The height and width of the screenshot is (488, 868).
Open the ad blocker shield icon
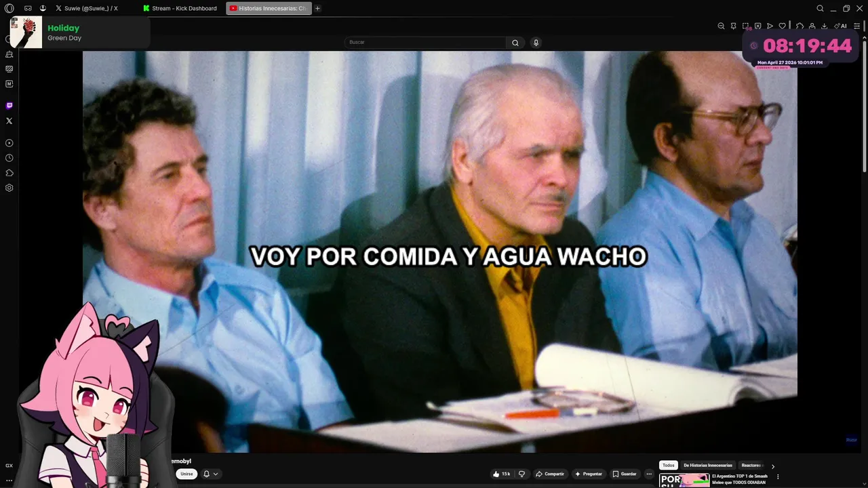757,26
